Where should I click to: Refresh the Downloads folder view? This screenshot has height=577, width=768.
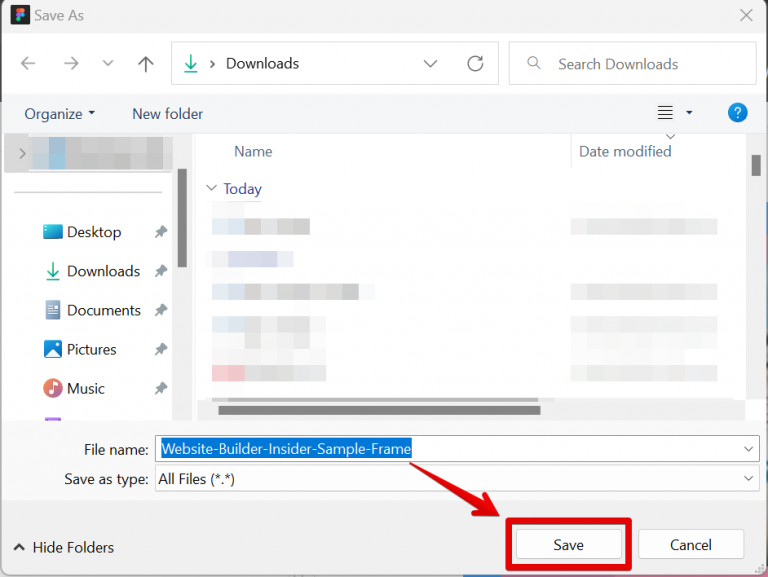coord(476,63)
